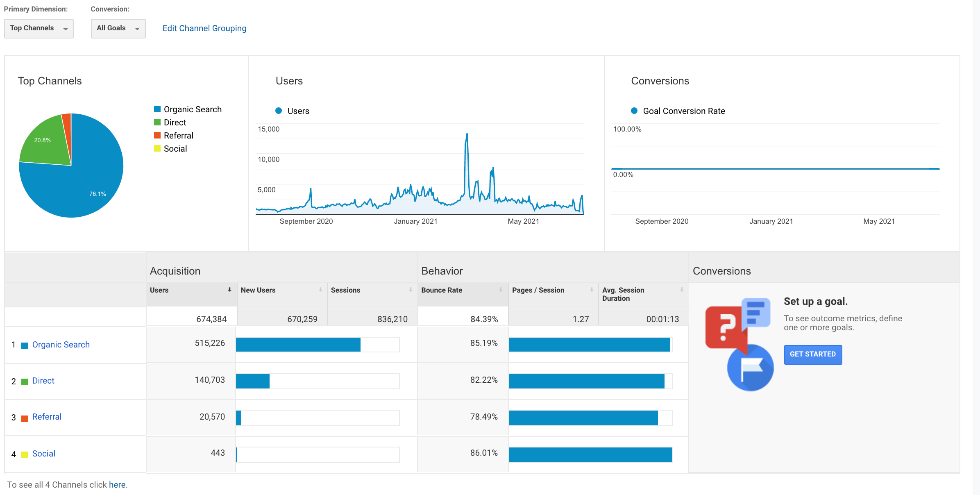Click the 20.8% green pie slice
Image resolution: width=980 pixels, height=495 pixels.
[45, 141]
